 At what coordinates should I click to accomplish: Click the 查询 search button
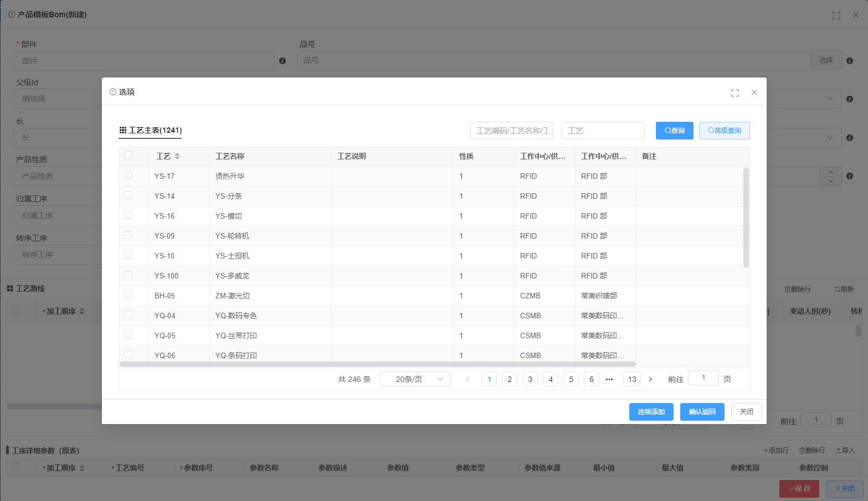point(675,131)
